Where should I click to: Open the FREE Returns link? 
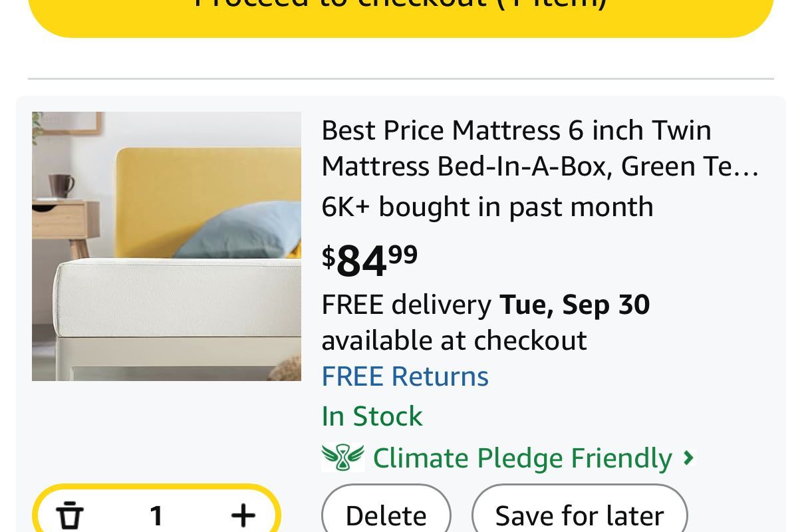(405, 376)
